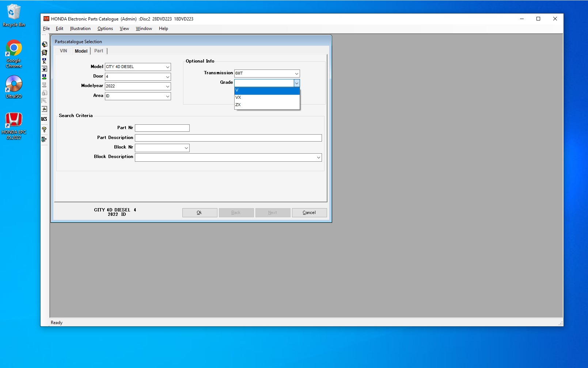This screenshot has width=588, height=368.
Task: Click the shopping cart icon in sidebar
Action: (x=44, y=52)
